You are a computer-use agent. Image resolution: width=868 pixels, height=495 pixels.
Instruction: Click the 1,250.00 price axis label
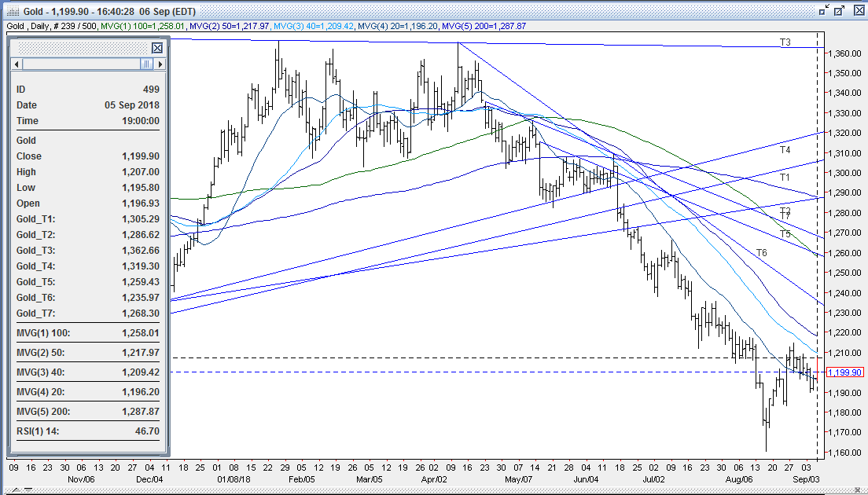[844, 273]
